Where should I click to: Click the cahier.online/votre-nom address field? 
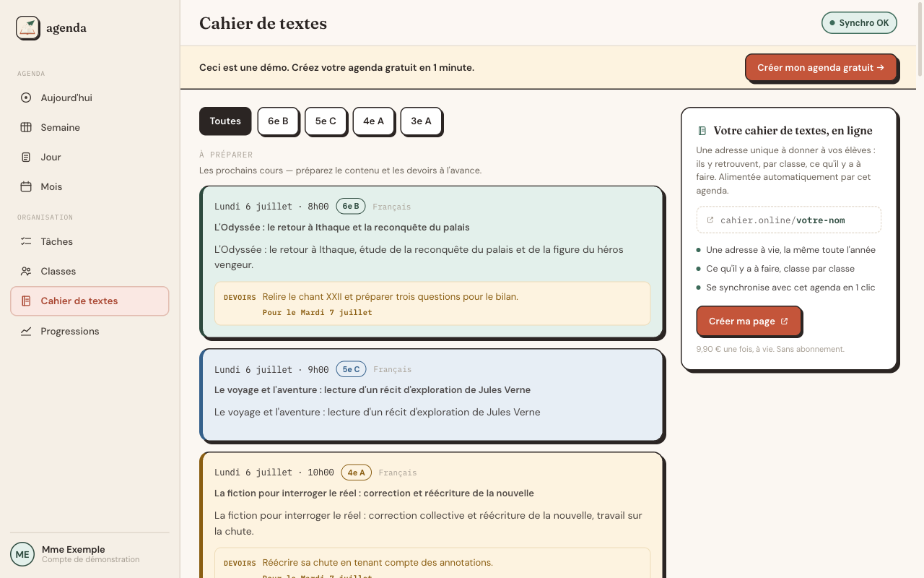[x=789, y=220]
